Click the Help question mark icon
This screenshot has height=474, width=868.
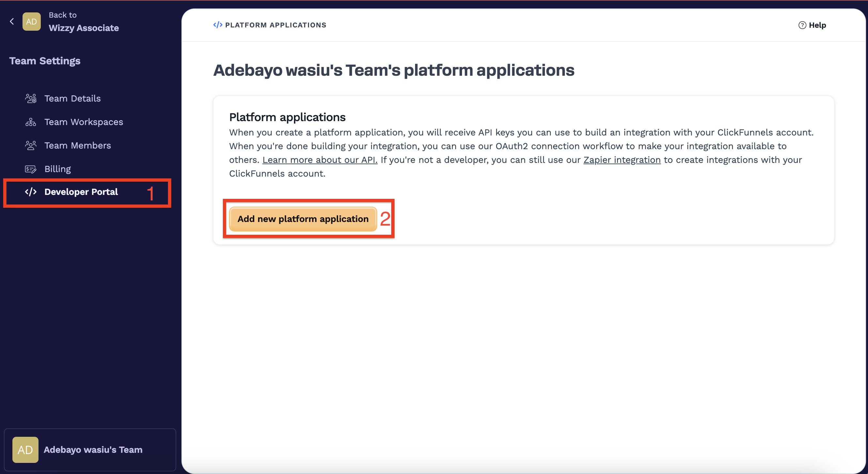802,25
